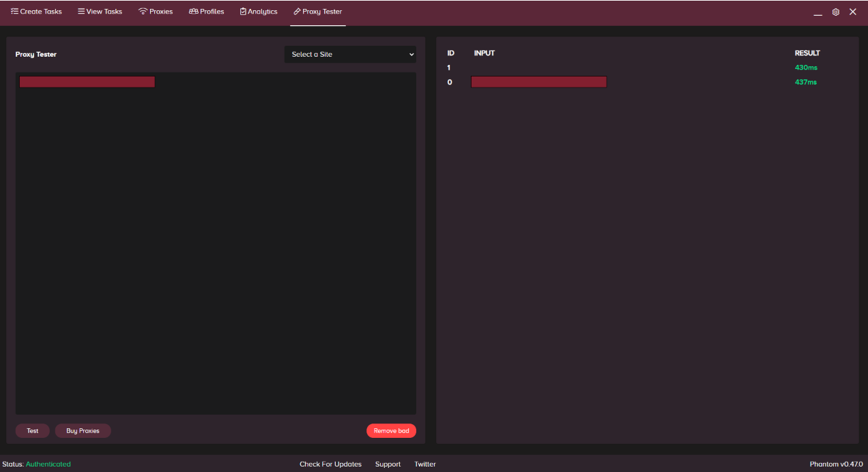Image resolution: width=868 pixels, height=472 pixels.
Task: Click the Profiles card icon
Action: pyautogui.click(x=194, y=12)
